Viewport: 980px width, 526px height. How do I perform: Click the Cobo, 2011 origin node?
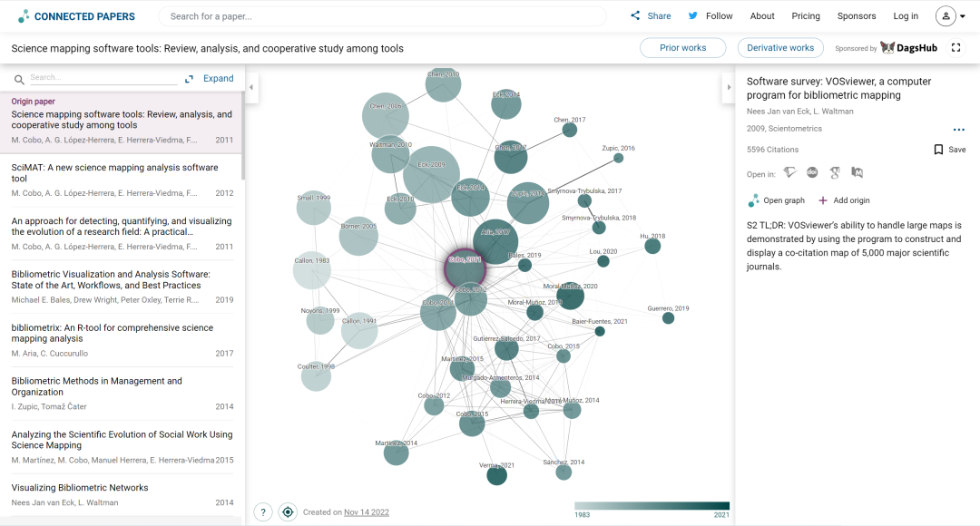(465, 268)
